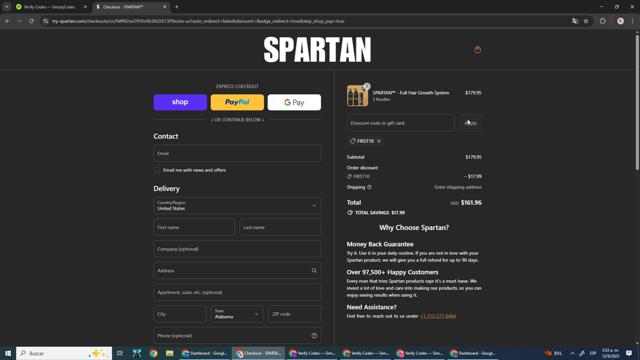Open the Windows Start menu
Viewport: 640px width, 360px height.
8,353
